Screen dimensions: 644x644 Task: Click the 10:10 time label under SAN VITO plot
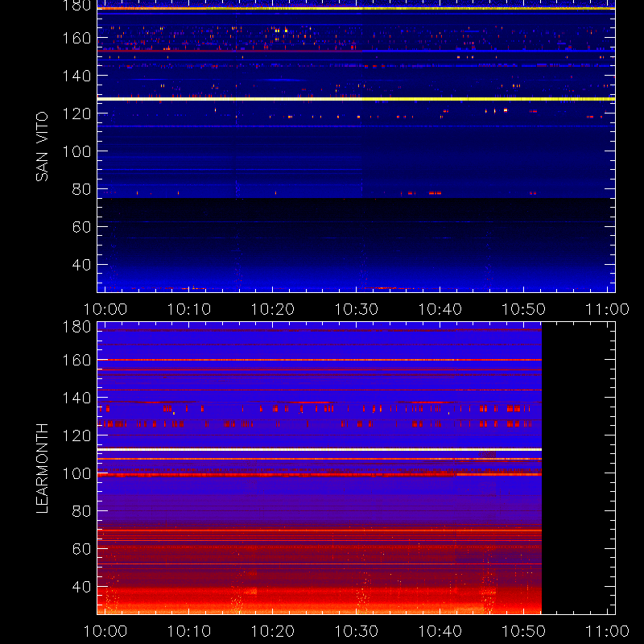189,309
